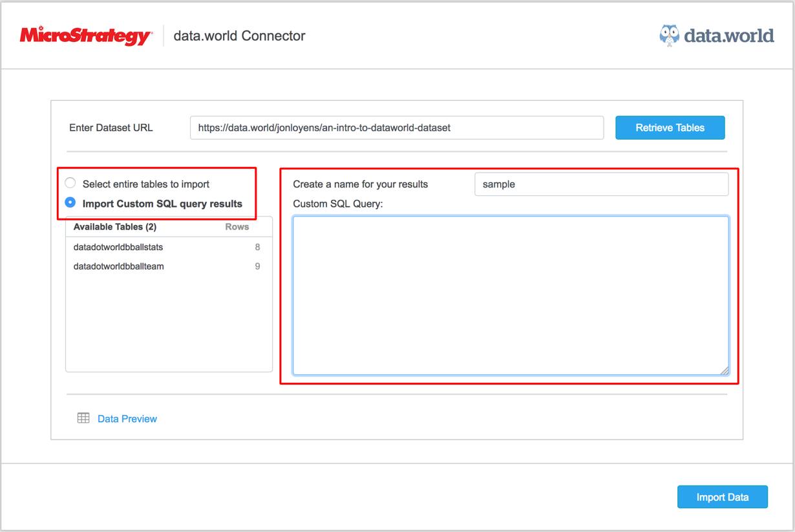Click the Data Preview table grid icon
Screen dimensions: 795x532
[x=83, y=418]
